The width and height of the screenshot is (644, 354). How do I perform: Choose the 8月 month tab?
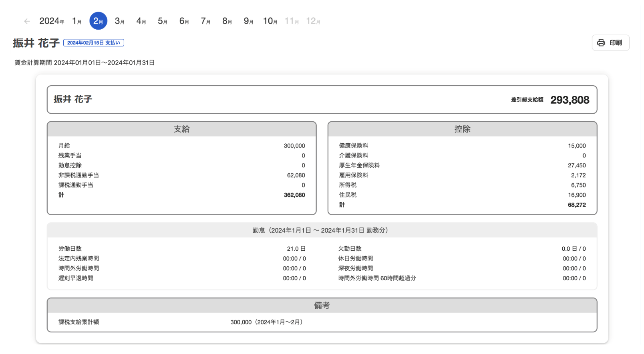click(227, 21)
